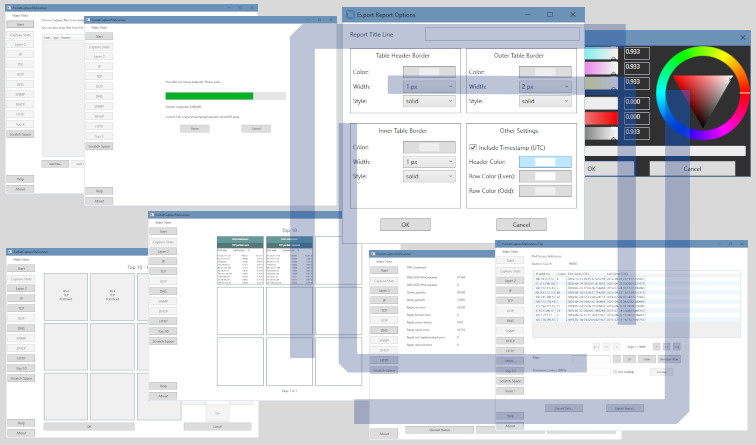This screenshot has width=756, height=445.
Task: Open Inner Table Border color swatch
Action: (429, 147)
